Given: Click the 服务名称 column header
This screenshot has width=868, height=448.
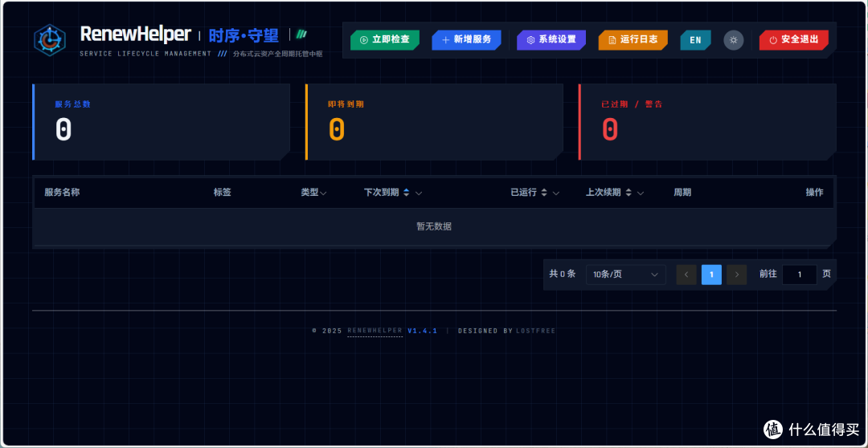Looking at the screenshot, I should 62,193.
